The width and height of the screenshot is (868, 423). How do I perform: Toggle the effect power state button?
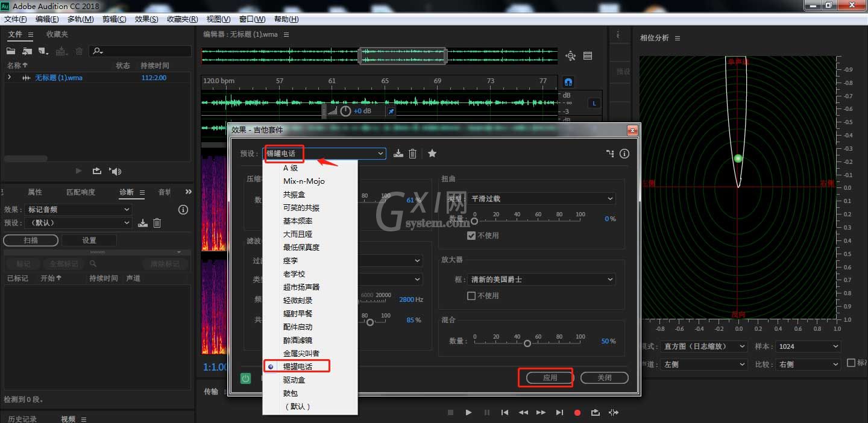246,378
